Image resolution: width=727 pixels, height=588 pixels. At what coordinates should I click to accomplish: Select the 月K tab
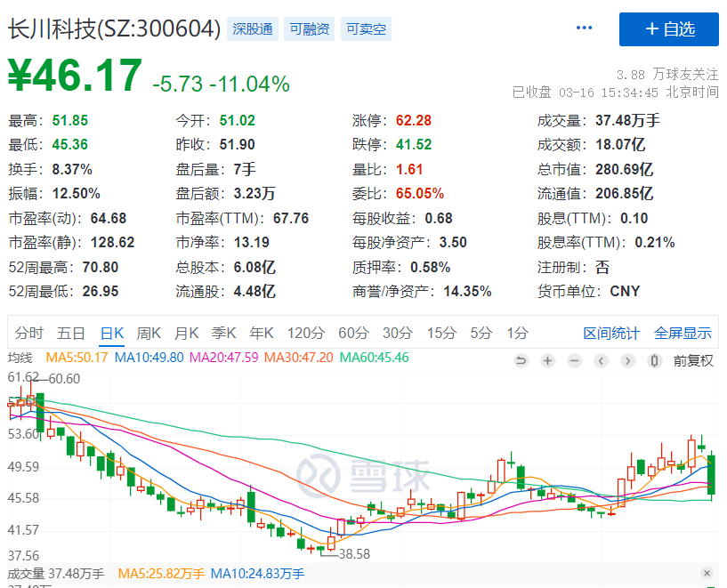[186, 333]
